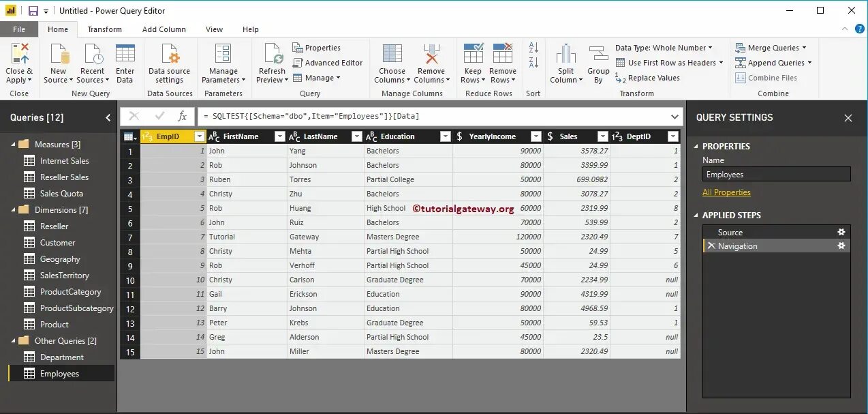This screenshot has width=868, height=414.
Task: Open Source step settings gear
Action: [x=841, y=232]
